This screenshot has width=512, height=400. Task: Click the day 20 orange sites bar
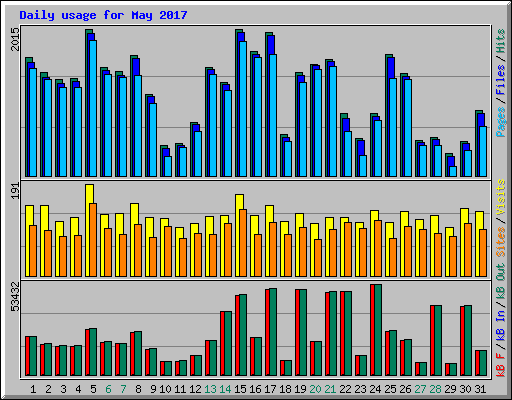[x=318, y=258]
